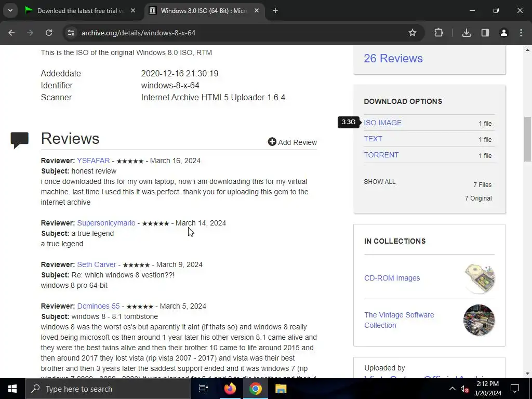Open reviewer Seth Carver's profile

click(x=97, y=264)
